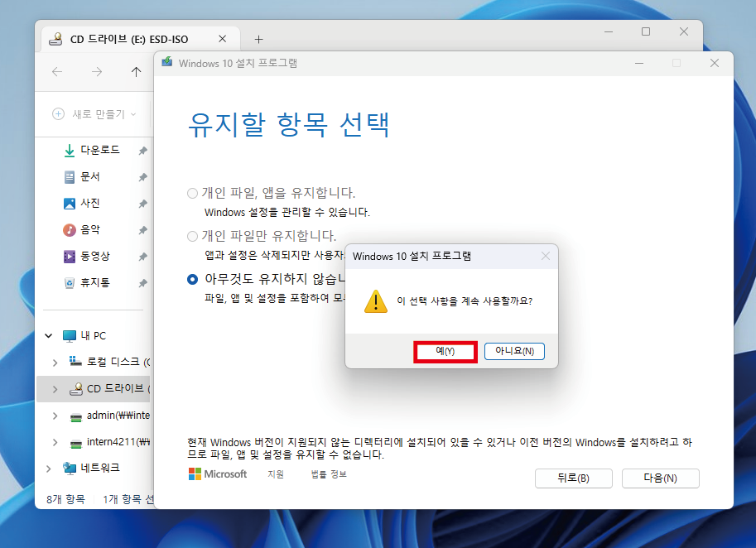
Task: Open the 새로 만들기 dropdown
Action: tap(94, 114)
